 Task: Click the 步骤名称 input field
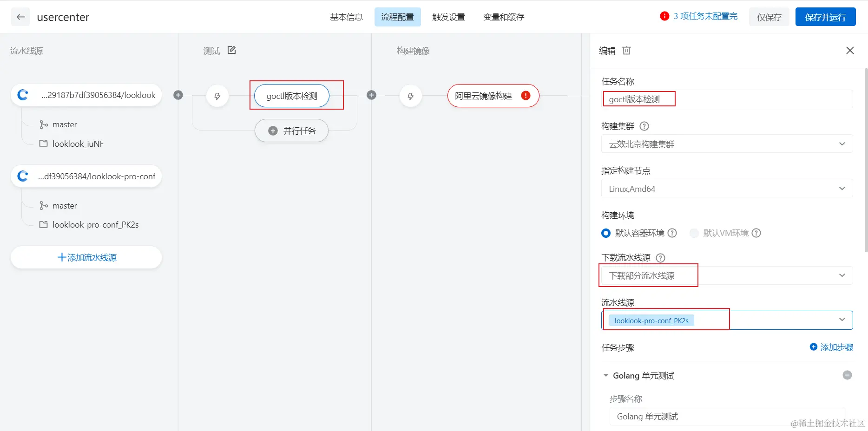[727, 417]
